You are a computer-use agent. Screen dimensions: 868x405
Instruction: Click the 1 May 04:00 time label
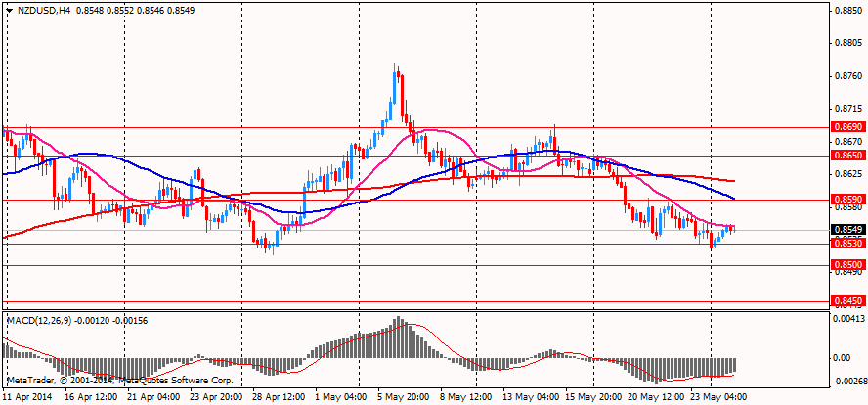click(343, 397)
